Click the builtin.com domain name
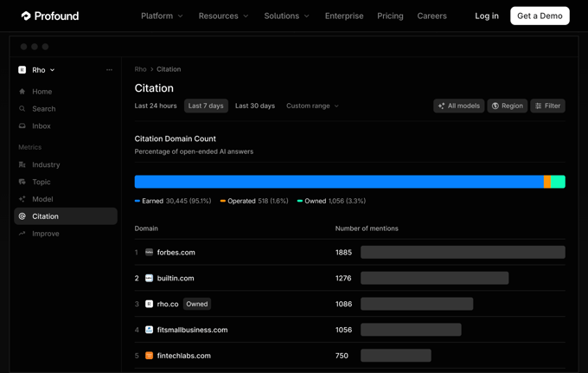 tap(176, 279)
